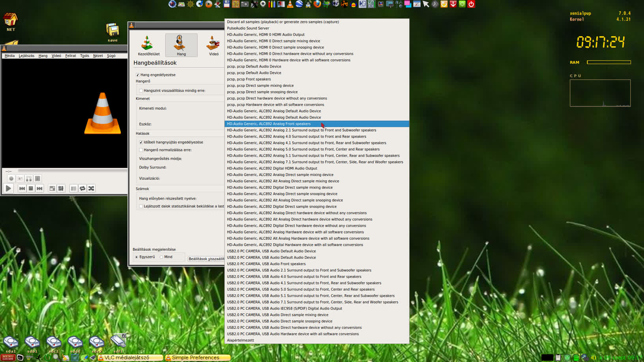Click the A-B loop button in VLC
Viewport: 644px width, 362px height.
[29, 179]
